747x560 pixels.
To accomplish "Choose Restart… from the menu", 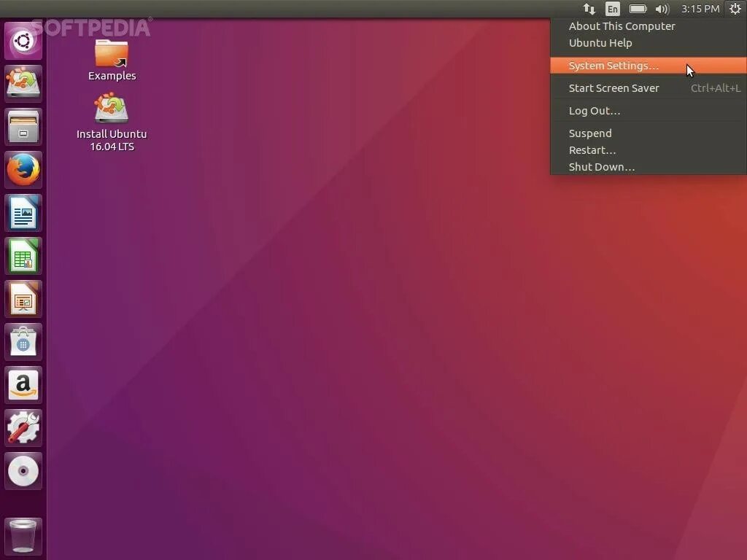I will (649, 150).
